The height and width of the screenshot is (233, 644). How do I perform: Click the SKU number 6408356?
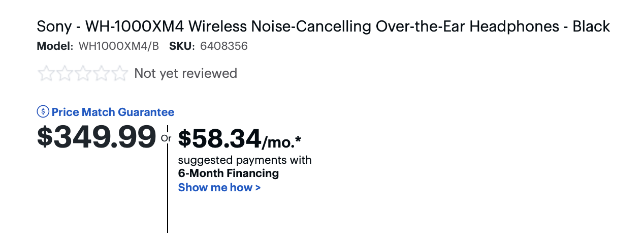point(224,46)
